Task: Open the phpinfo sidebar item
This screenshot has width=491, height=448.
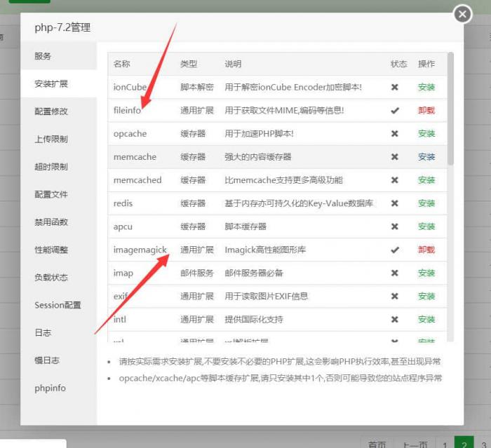Action: click(x=50, y=388)
